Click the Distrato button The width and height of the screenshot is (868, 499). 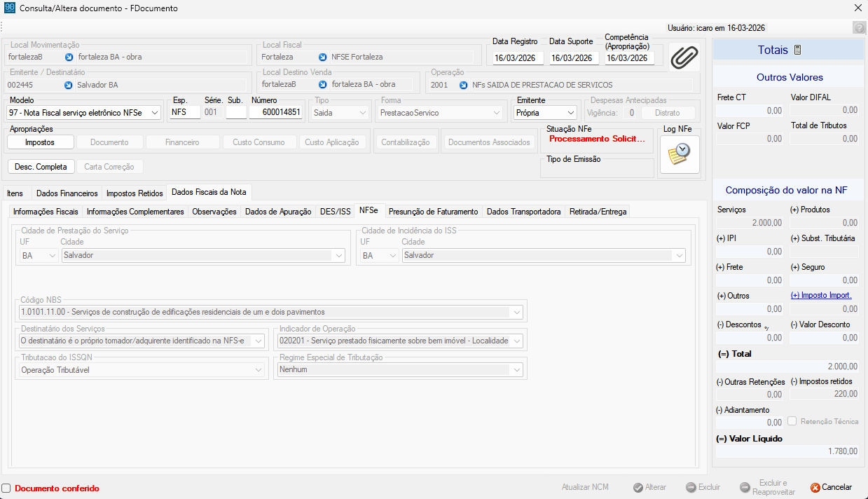667,113
